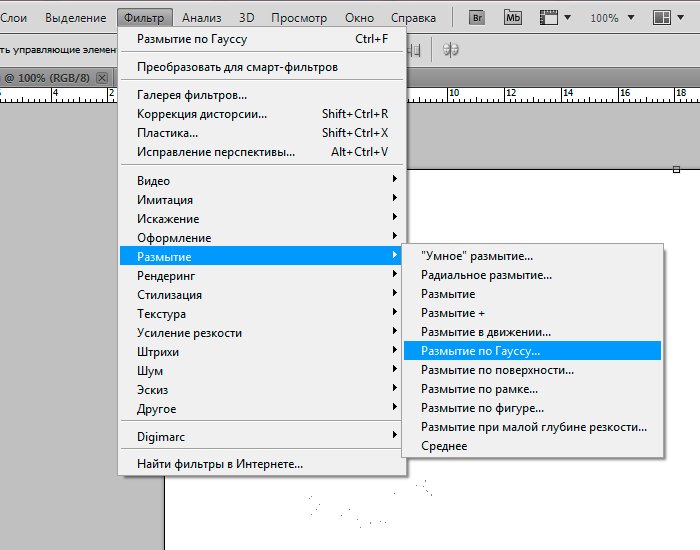The image size is (700, 550).
Task: Open the Справка menu
Action: (410, 18)
